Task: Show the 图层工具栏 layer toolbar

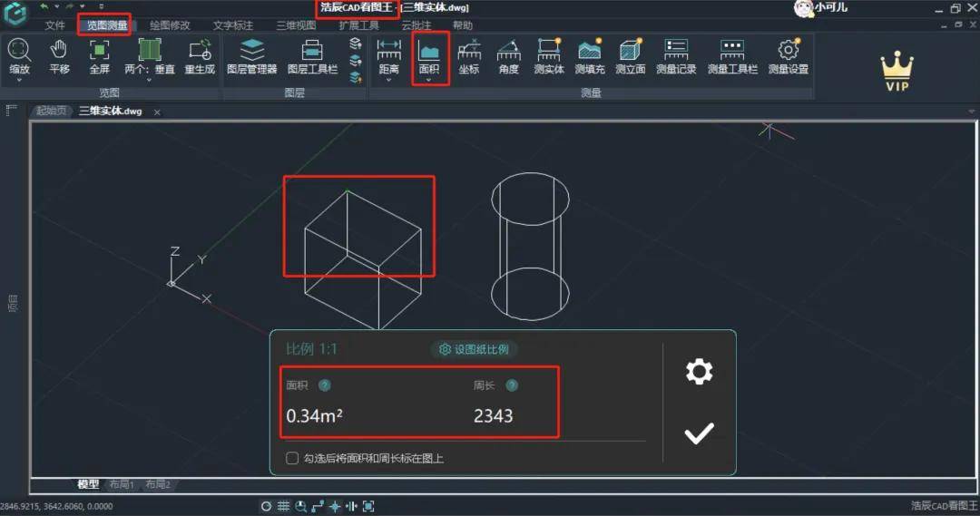Action: pos(312,56)
